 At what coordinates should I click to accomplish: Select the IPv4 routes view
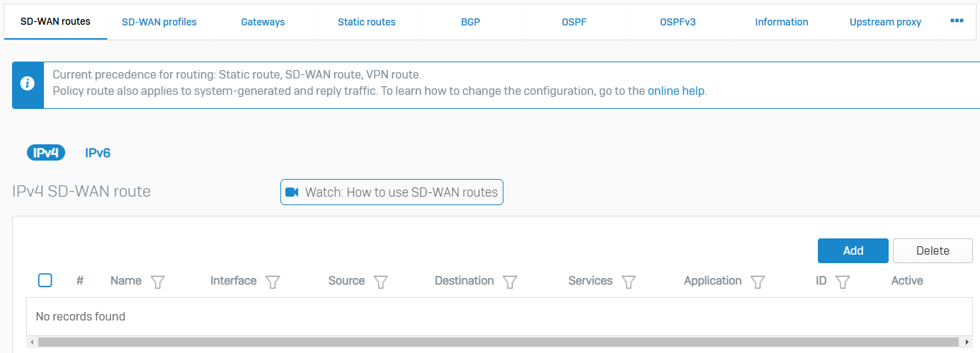pos(46,153)
